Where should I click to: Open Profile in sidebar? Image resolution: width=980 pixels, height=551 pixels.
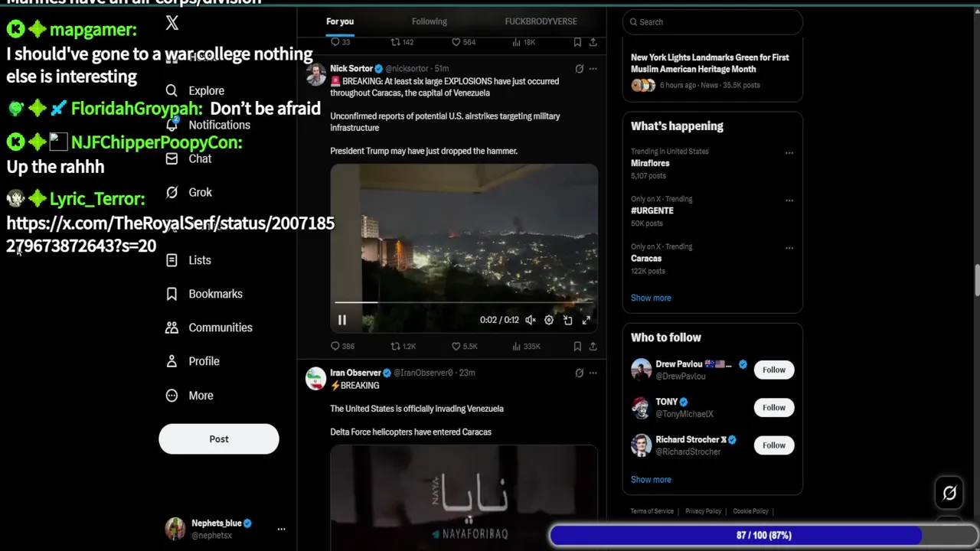pos(192,361)
